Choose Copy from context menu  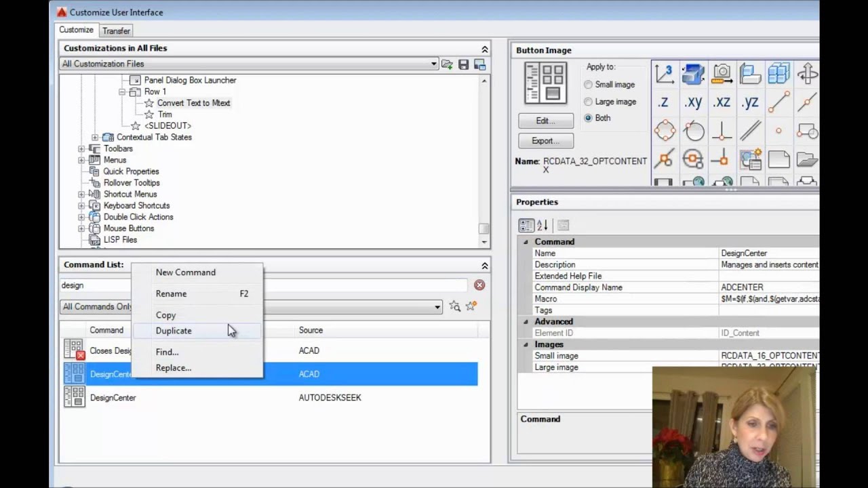(196, 315)
